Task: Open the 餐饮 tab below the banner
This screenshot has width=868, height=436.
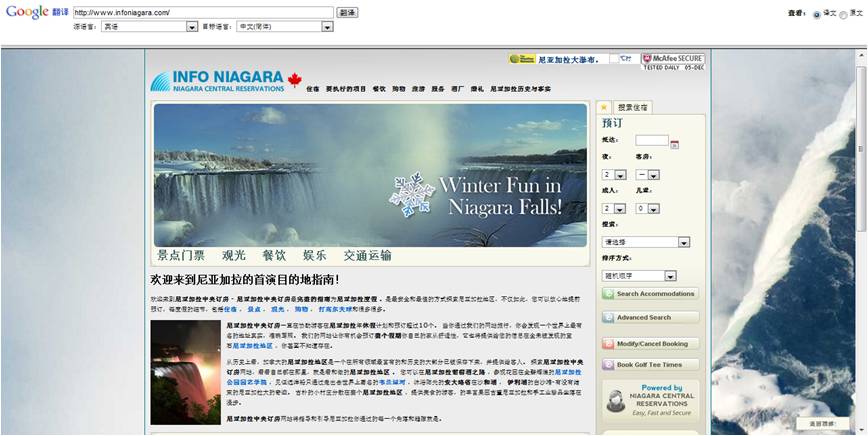Action: tap(274, 255)
